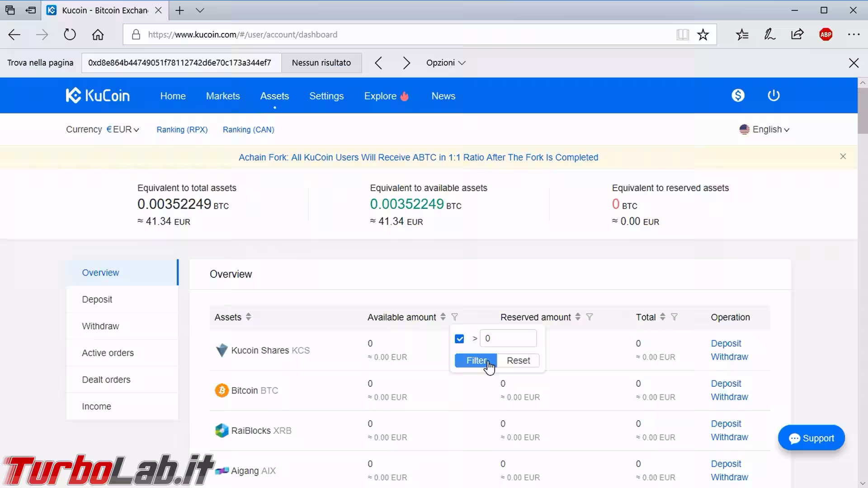
Task: Click the filter value input field
Action: (508, 338)
